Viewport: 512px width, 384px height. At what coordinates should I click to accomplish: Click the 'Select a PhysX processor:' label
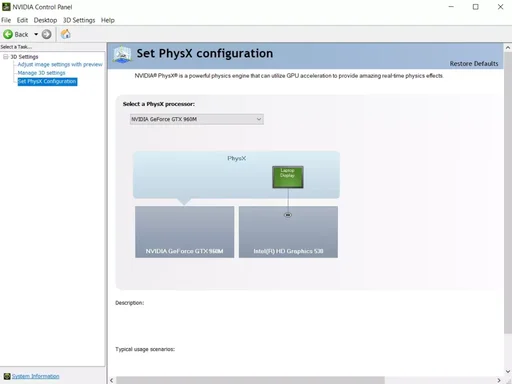tap(159, 104)
